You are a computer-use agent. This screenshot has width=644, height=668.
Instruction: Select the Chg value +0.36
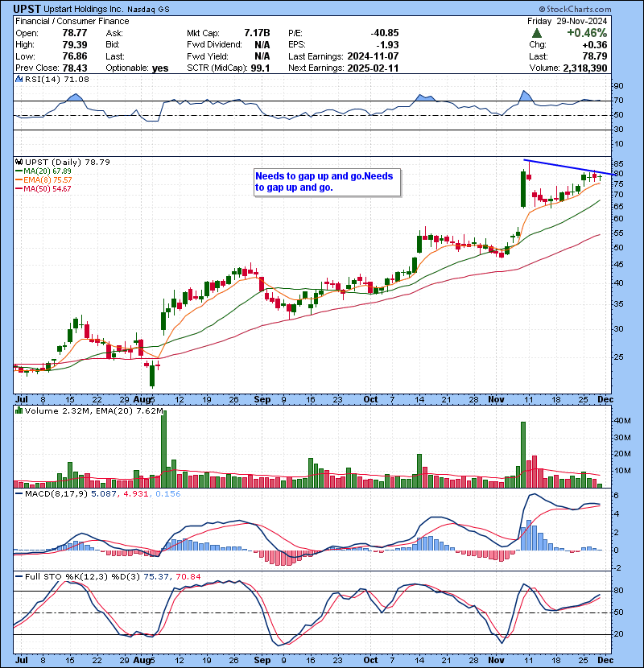click(595, 45)
